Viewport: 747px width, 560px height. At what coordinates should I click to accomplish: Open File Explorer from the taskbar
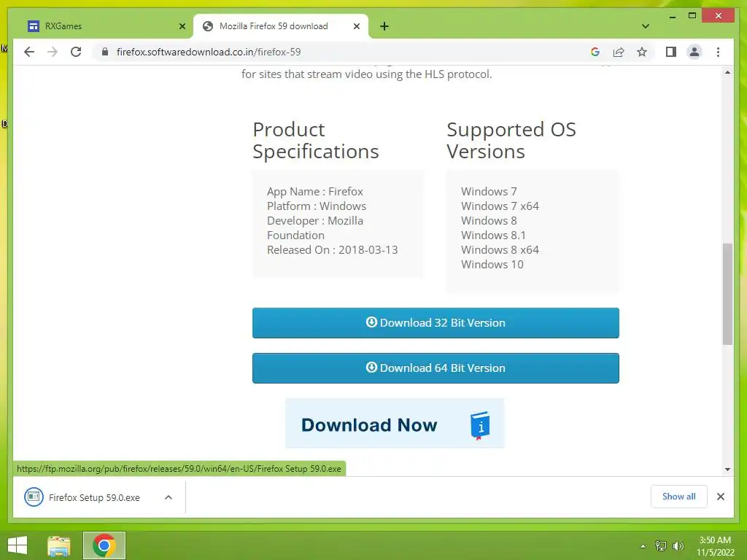(59, 545)
